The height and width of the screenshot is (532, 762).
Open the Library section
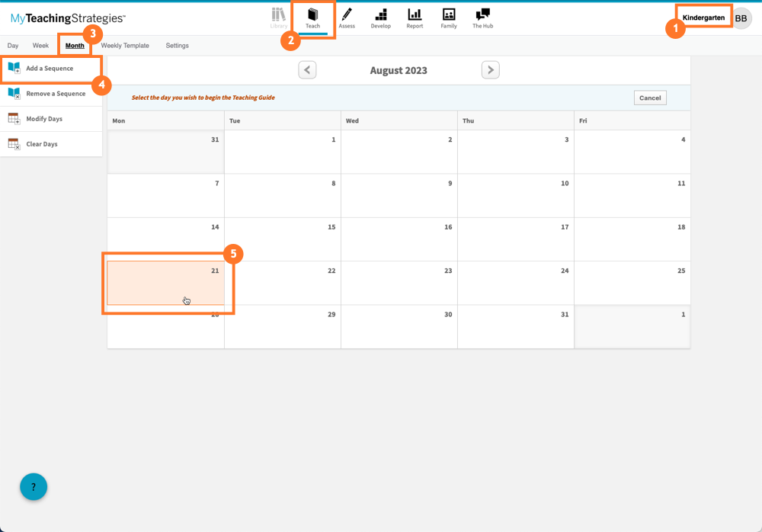click(279, 18)
